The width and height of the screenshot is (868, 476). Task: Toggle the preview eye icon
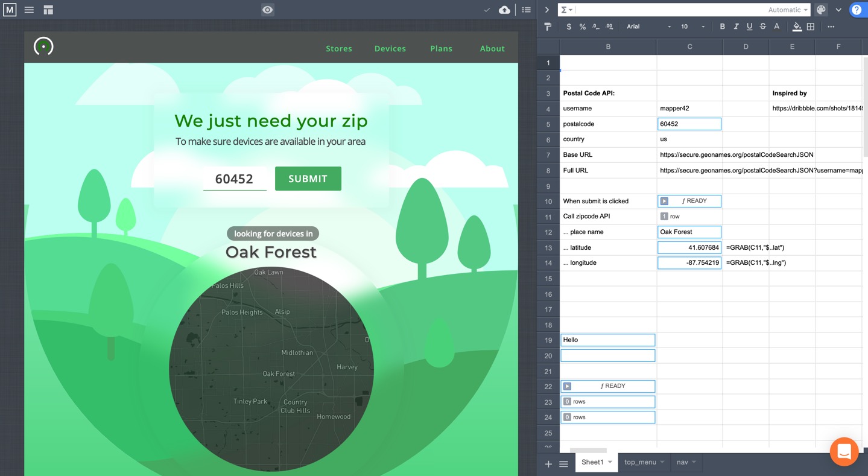268,10
